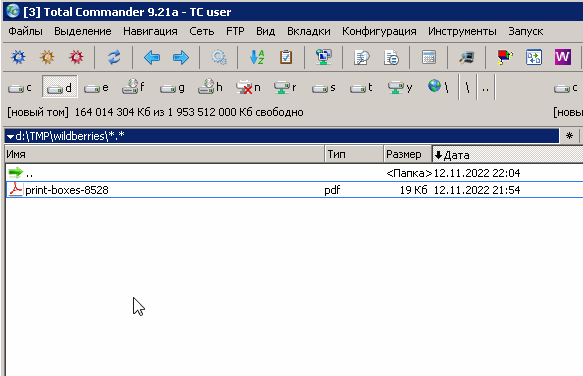
Task: Click the A-Z sort toolbar icon
Action: tap(257, 57)
